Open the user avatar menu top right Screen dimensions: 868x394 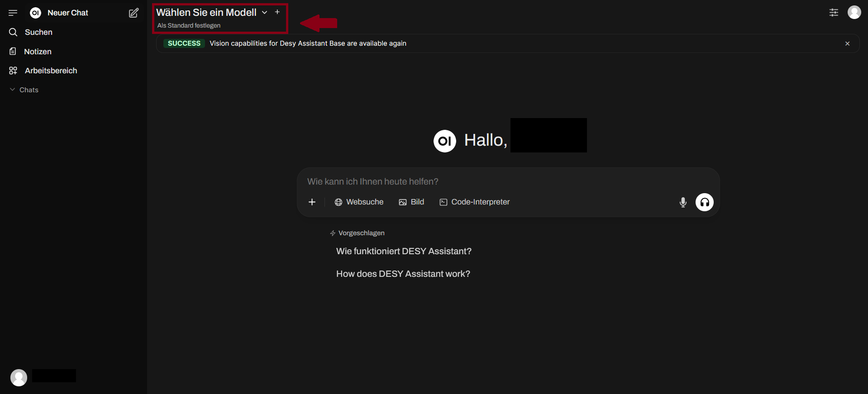pyautogui.click(x=854, y=12)
